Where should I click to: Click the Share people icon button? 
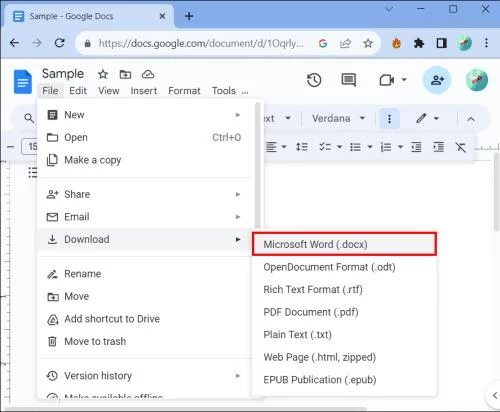[x=437, y=80]
